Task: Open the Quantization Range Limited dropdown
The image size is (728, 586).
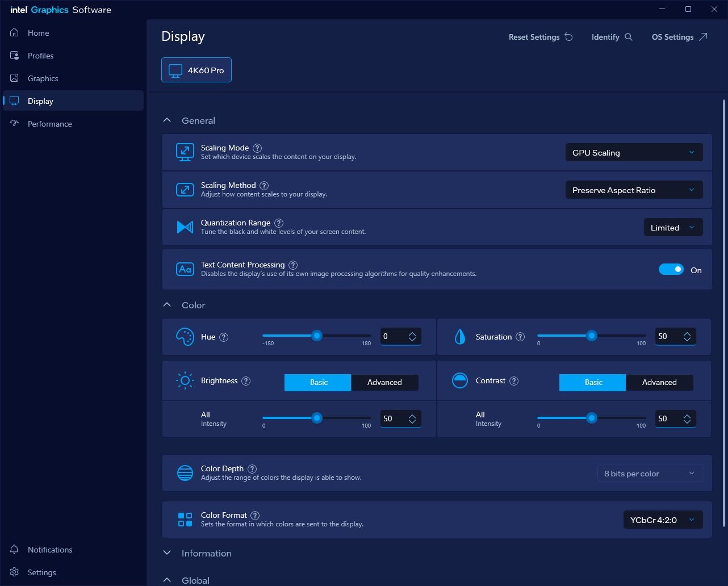Action: (673, 227)
